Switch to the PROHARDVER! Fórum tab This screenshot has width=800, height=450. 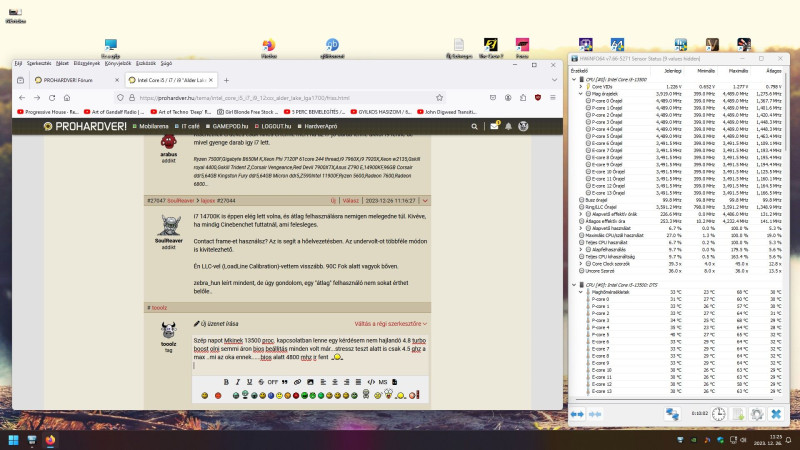tap(77, 80)
